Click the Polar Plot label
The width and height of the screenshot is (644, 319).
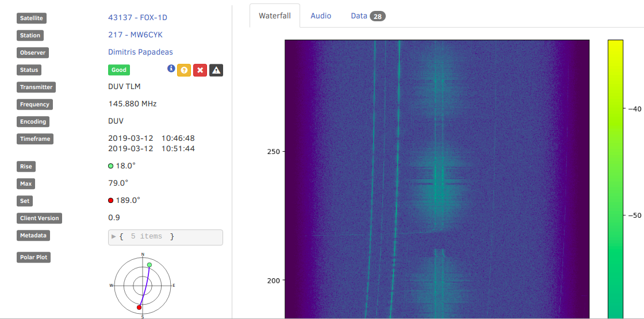34,257
